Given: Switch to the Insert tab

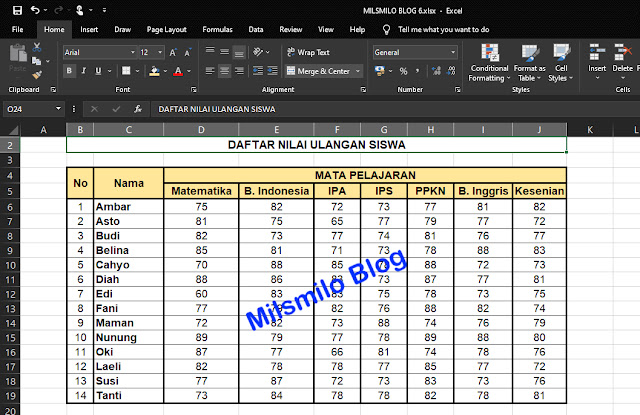Looking at the screenshot, I should tap(89, 29).
